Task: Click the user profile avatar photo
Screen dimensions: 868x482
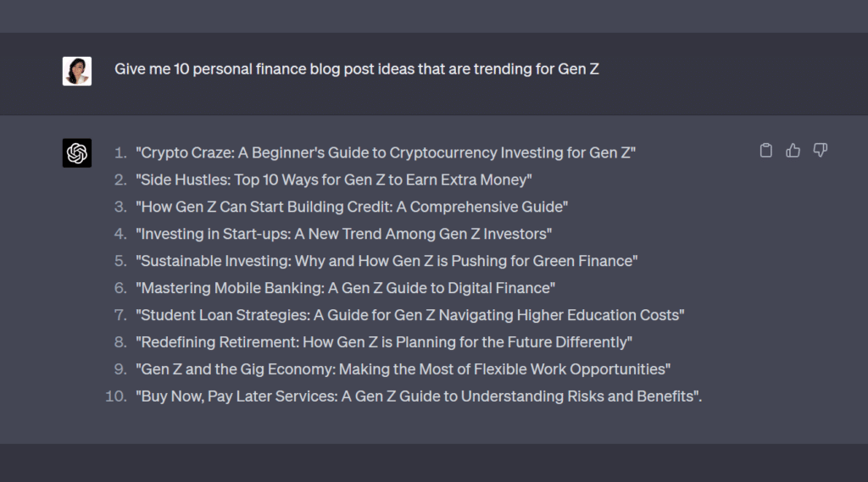Action: tap(77, 71)
